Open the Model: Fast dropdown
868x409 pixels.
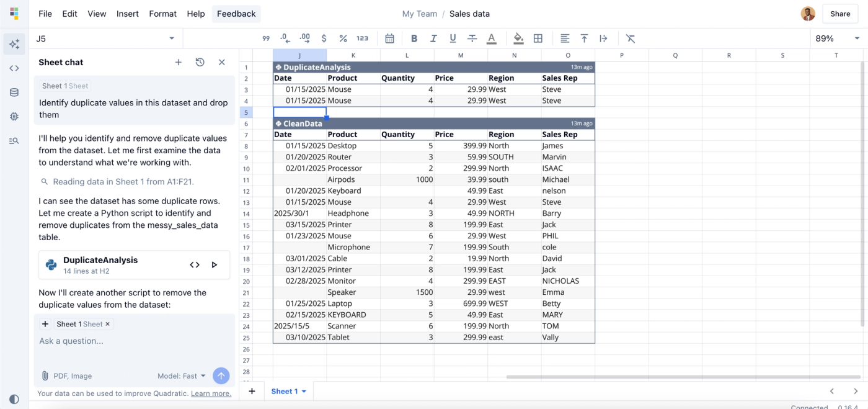pyautogui.click(x=181, y=375)
